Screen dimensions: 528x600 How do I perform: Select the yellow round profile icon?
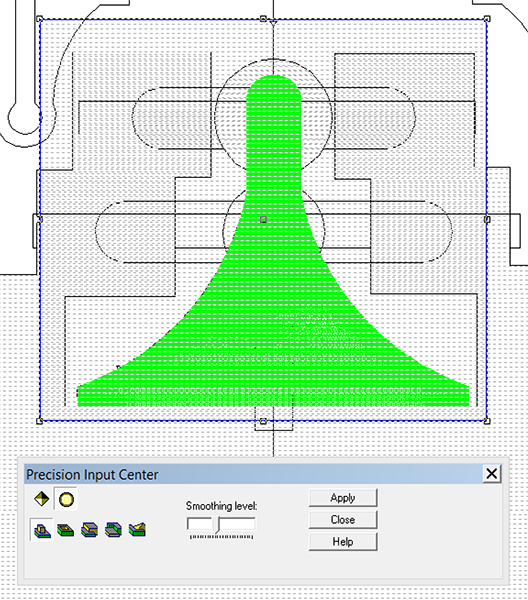point(66,499)
